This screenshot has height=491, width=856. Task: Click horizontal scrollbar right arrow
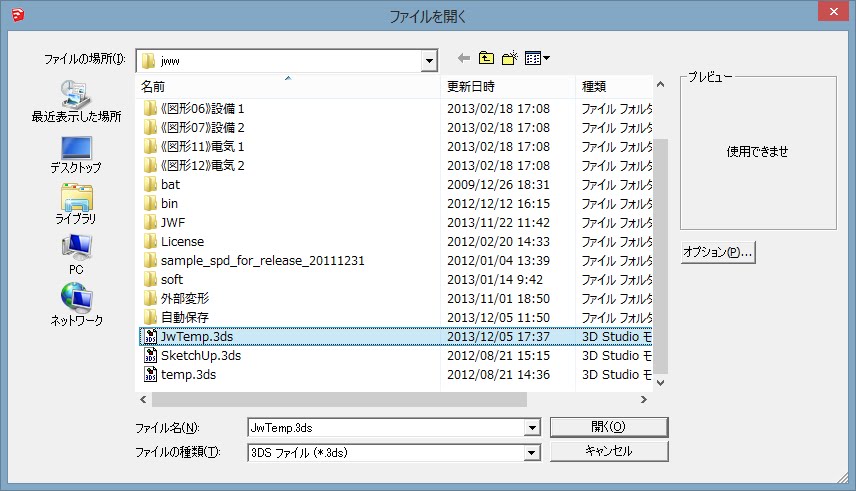coord(644,400)
